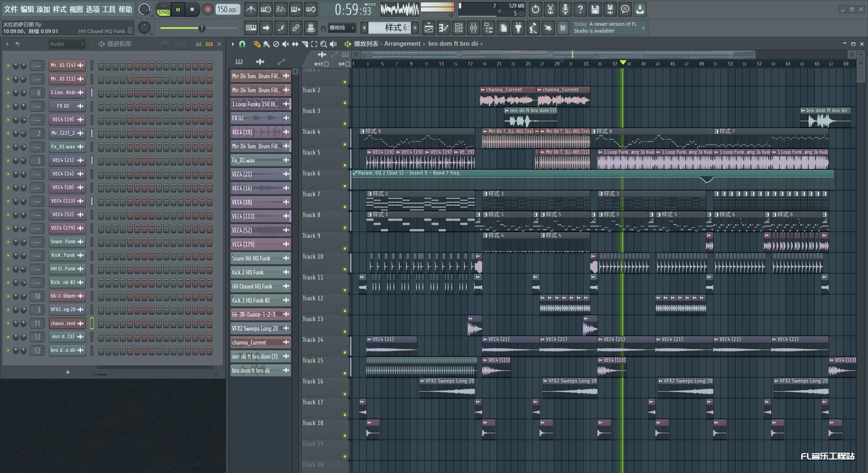Select the Draw pencil tool in playlist
The height and width of the screenshot is (473, 868).
click(257, 44)
